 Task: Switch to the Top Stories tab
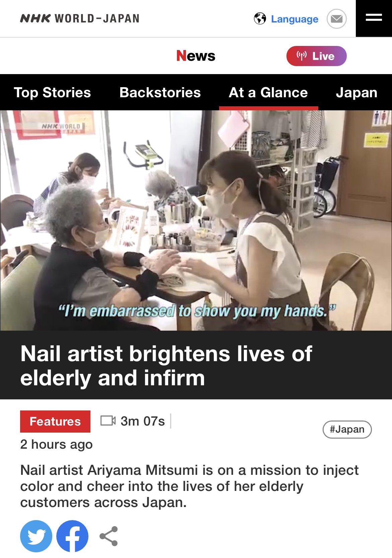(52, 93)
